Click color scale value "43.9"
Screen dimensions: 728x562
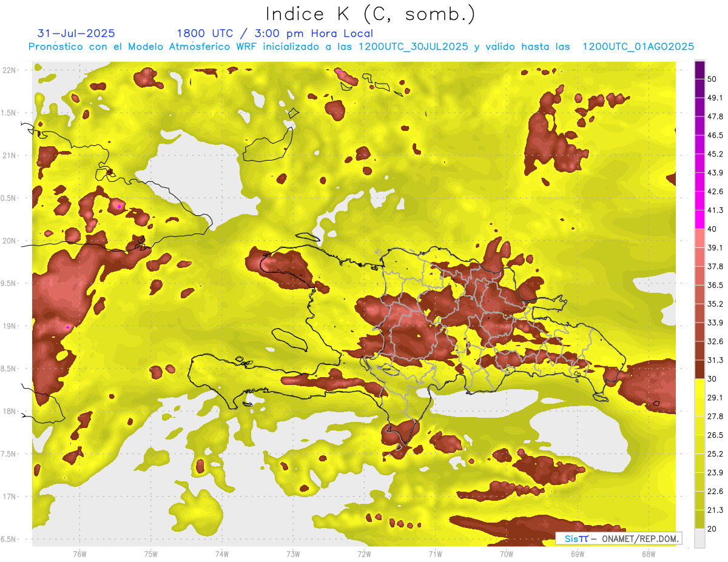pyautogui.click(x=715, y=173)
